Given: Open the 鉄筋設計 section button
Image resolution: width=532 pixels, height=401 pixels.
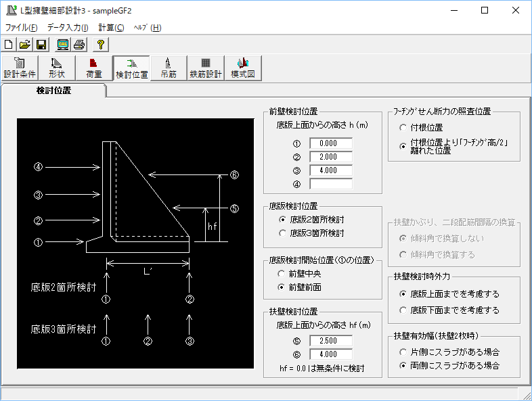Looking at the screenshot, I should coord(206,68).
